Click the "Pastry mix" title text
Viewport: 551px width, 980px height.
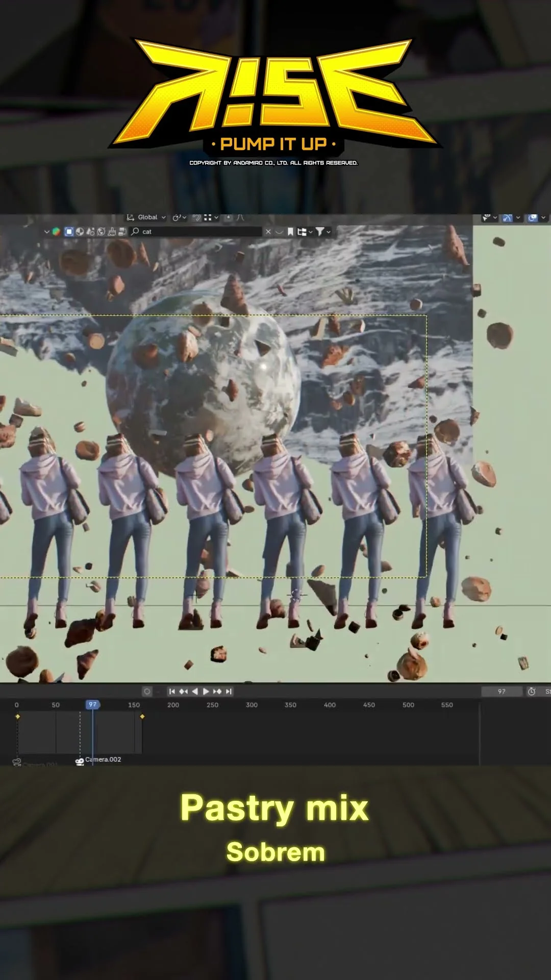click(274, 808)
